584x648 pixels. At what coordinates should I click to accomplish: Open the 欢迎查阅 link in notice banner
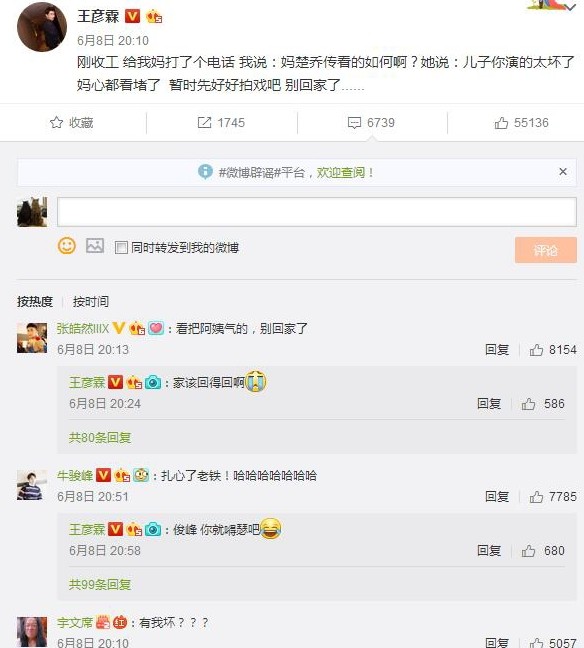(x=341, y=172)
